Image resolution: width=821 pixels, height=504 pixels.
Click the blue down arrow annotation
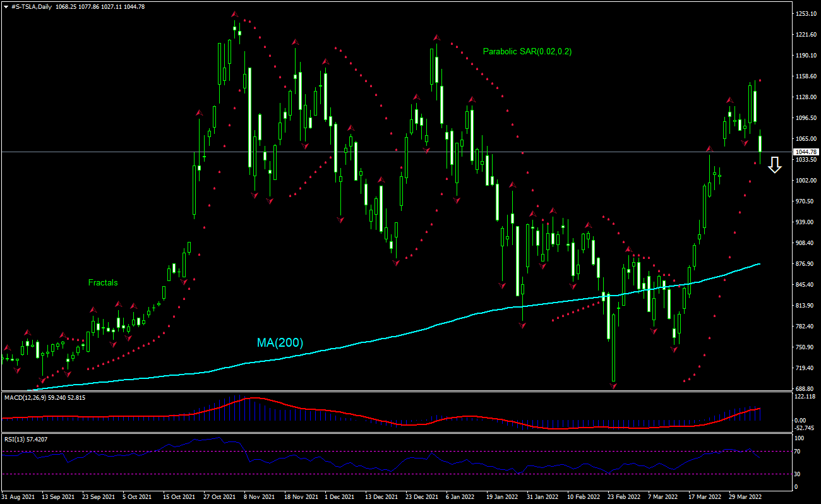pyautogui.click(x=774, y=166)
